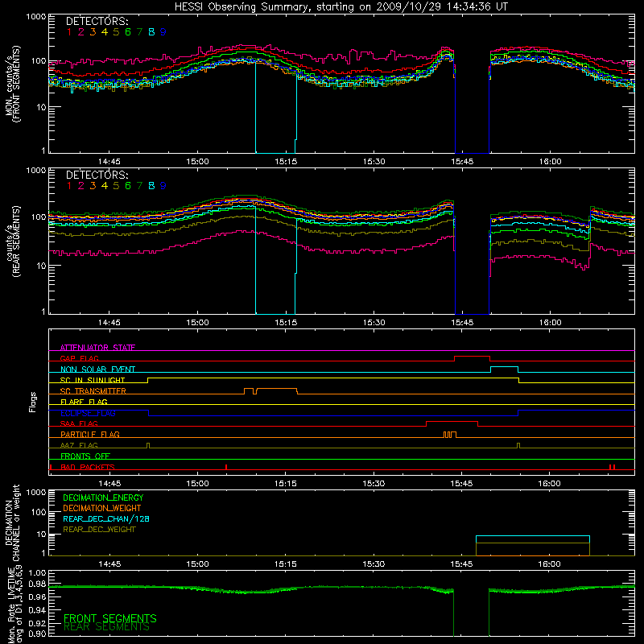The image size is (644, 644).
Task: Click the ECLIPSE_FLAG label
Action: click(88, 413)
